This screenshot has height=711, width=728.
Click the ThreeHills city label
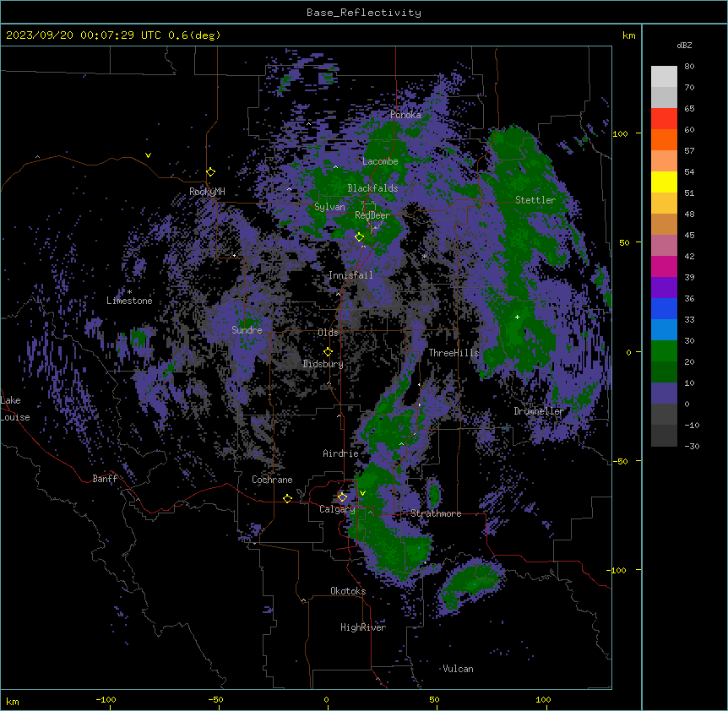[454, 353]
